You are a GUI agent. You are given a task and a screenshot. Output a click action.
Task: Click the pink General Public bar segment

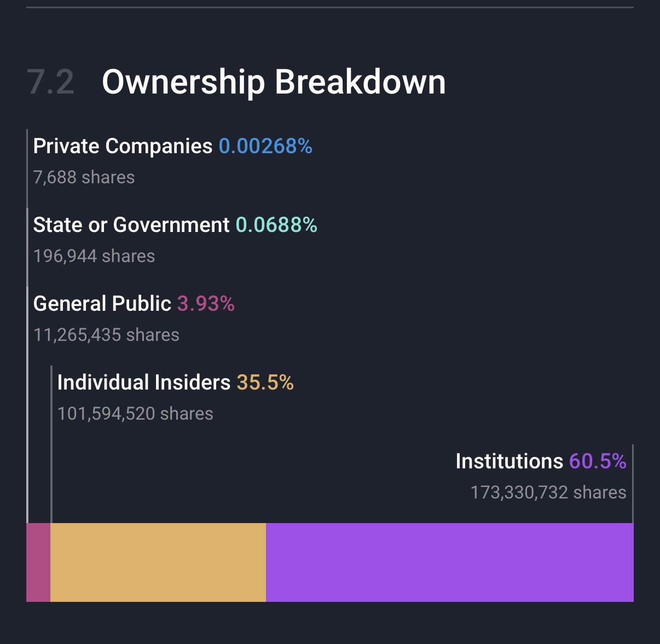click(x=38, y=562)
